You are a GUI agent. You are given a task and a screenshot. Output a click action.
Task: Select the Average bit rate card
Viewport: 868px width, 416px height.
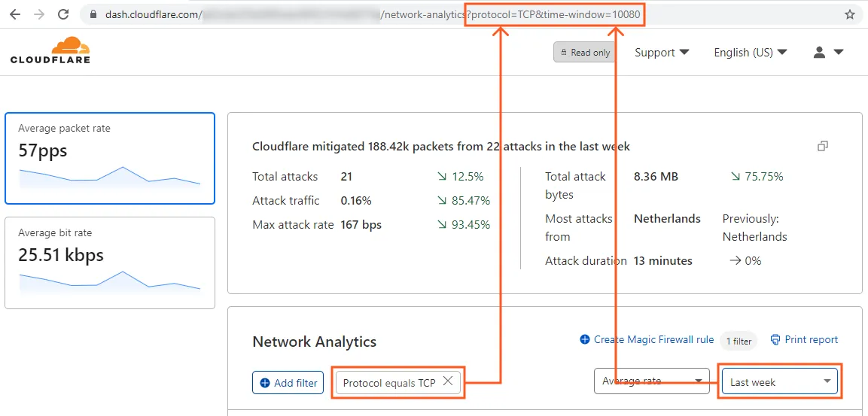[x=110, y=263]
